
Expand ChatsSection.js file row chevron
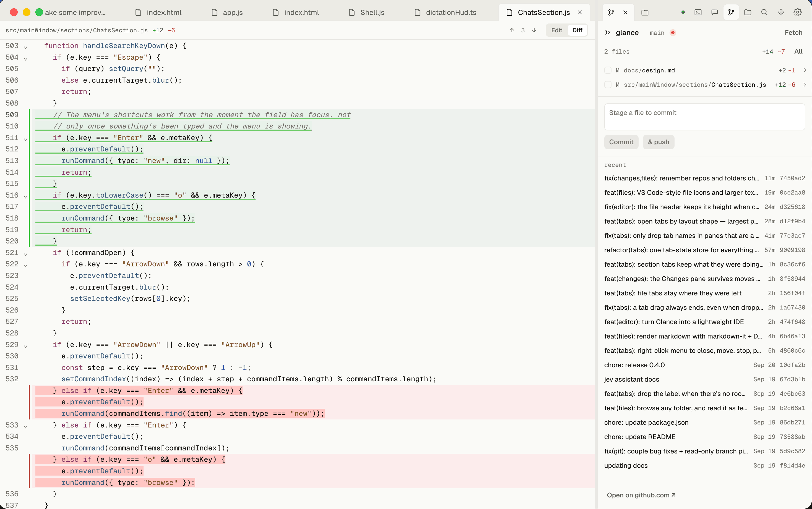pos(805,85)
